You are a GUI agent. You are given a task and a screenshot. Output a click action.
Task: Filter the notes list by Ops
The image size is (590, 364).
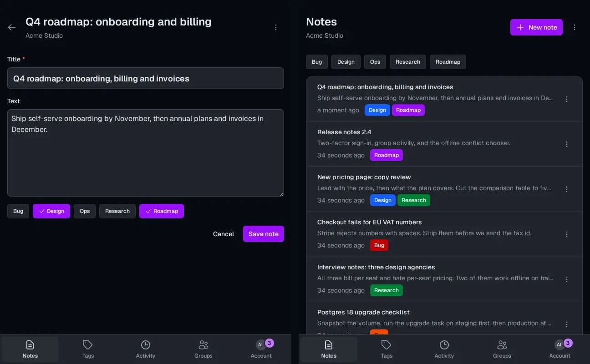coord(375,62)
